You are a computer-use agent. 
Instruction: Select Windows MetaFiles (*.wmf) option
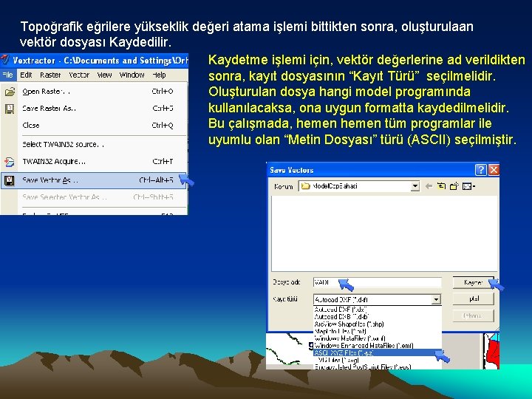(x=378, y=338)
